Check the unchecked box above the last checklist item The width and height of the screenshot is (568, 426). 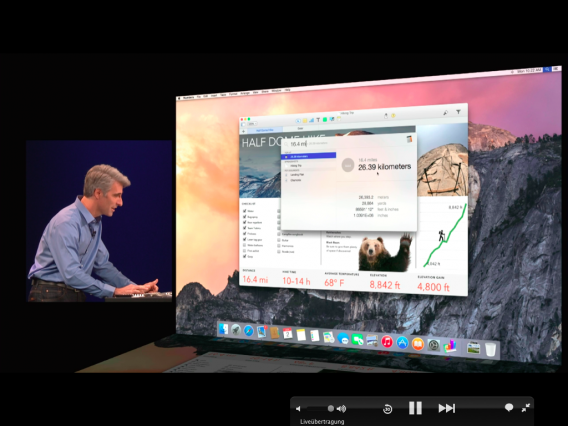coord(245,251)
